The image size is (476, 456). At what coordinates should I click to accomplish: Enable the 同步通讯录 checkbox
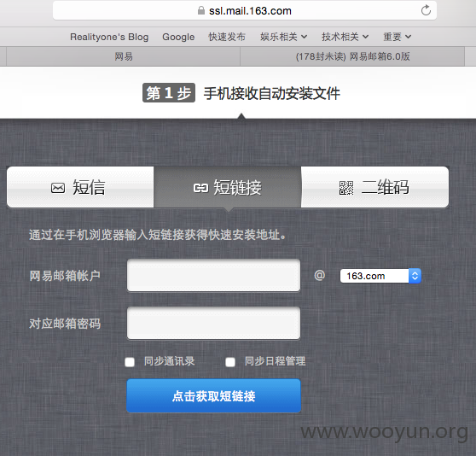pos(130,362)
